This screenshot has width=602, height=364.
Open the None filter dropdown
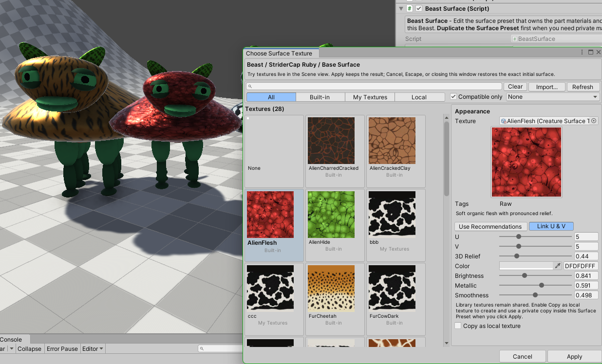coord(553,97)
